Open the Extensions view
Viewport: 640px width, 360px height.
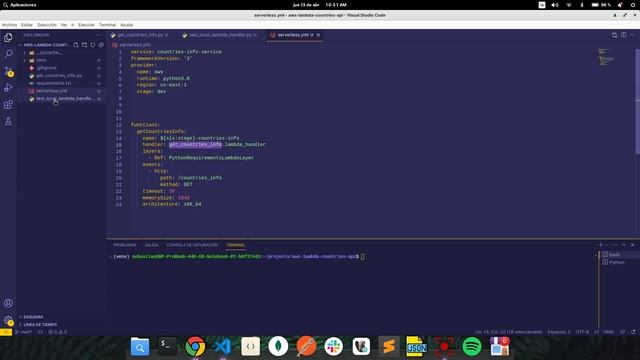tap(8, 104)
